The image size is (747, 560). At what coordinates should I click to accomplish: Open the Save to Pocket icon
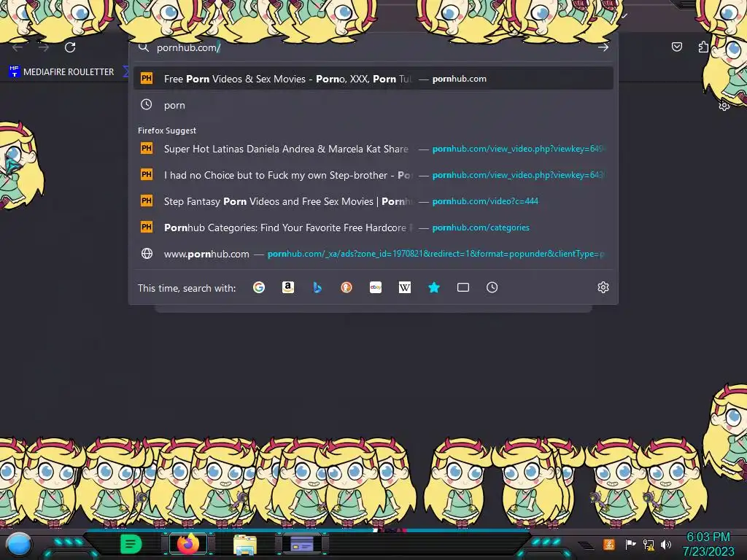pyautogui.click(x=676, y=47)
